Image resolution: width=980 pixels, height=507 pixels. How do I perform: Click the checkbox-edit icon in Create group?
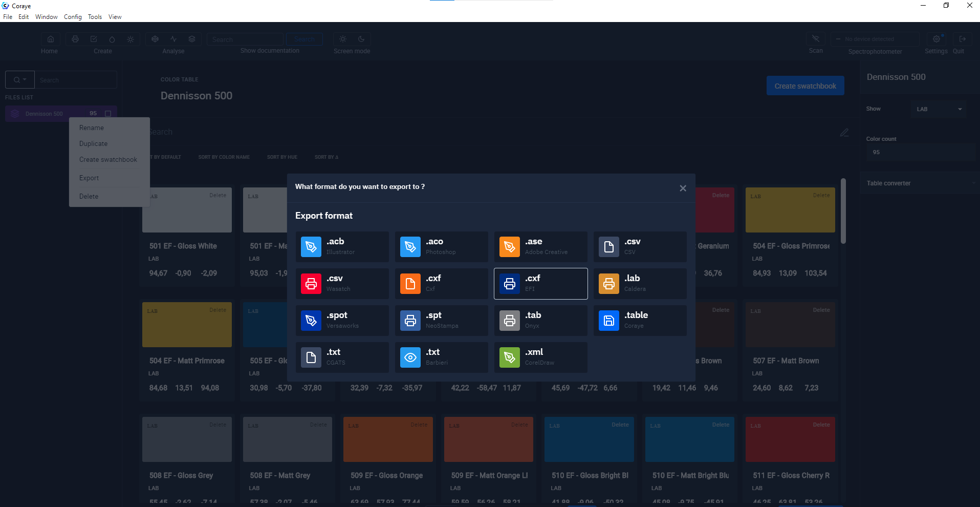click(94, 39)
